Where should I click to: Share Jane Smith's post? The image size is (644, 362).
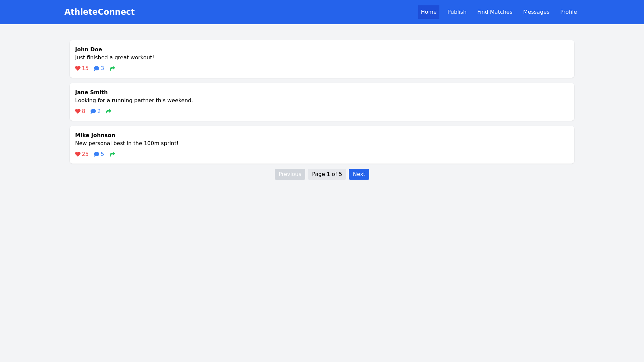click(x=108, y=111)
